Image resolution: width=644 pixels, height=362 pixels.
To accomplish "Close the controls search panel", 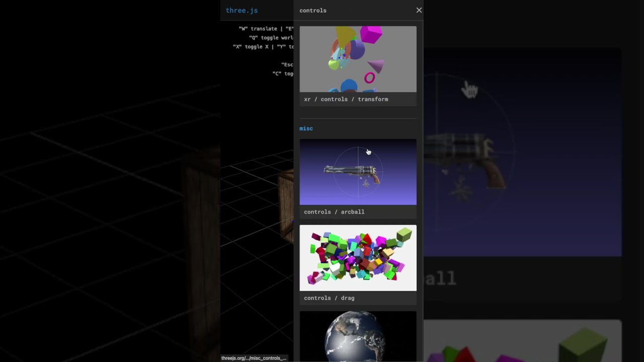I will coord(419,10).
